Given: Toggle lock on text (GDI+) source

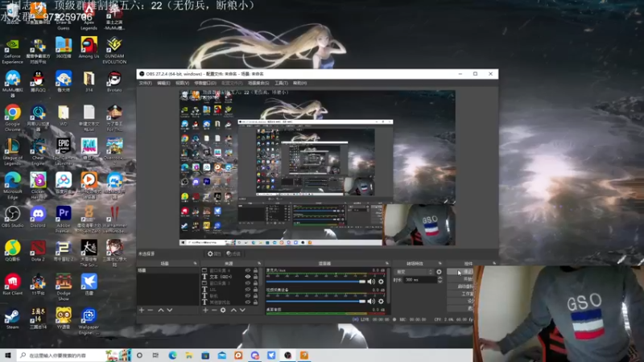Looking at the screenshot, I should (255, 277).
